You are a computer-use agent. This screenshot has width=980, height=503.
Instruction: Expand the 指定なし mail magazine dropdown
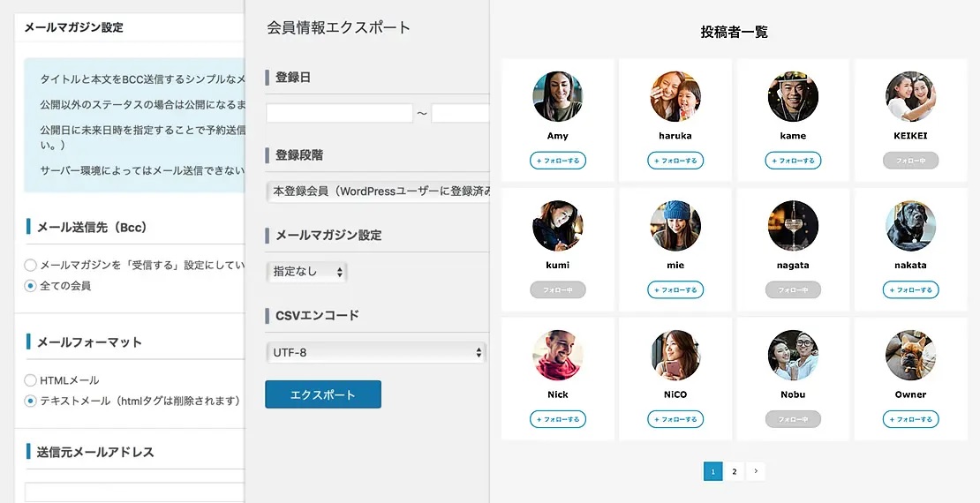point(306,272)
